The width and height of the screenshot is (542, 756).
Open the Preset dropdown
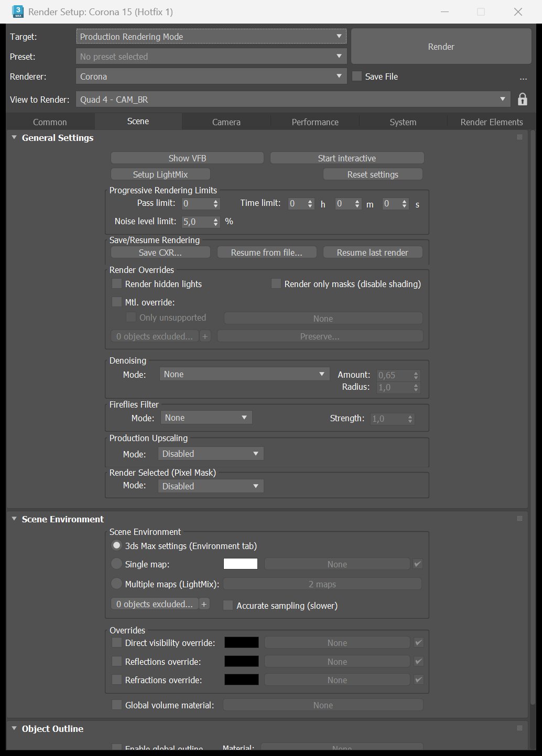tap(211, 57)
